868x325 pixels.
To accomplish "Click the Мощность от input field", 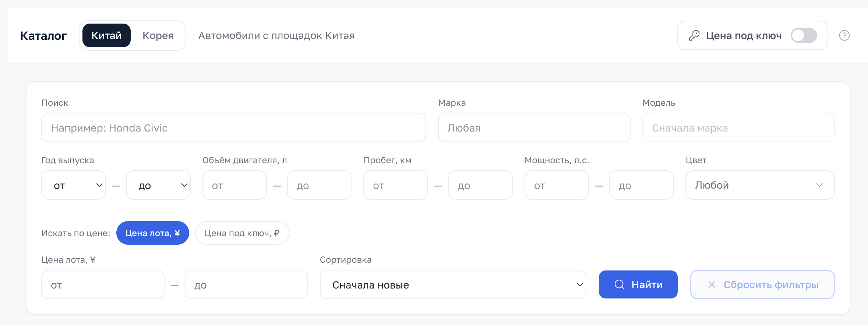I will 557,185.
